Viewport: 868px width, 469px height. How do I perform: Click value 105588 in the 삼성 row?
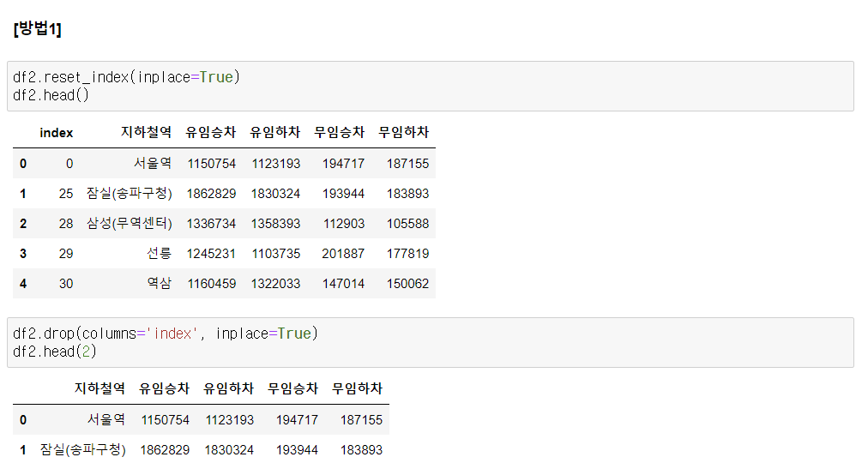407,224
